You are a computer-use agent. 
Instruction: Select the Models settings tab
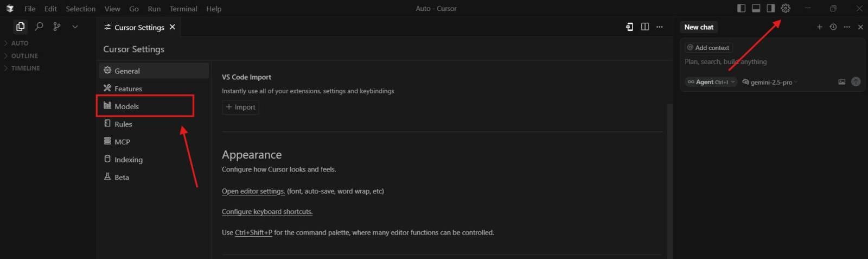[x=126, y=106]
